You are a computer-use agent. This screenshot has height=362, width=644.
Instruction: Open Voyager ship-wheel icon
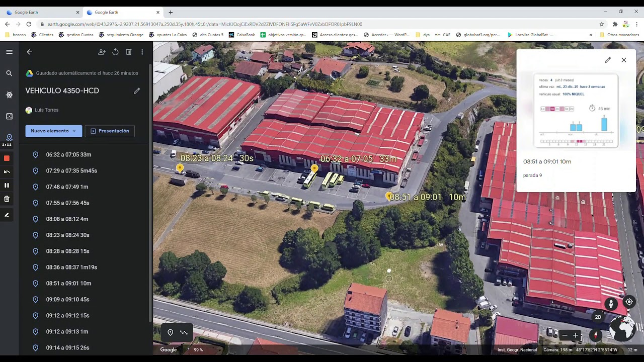(9, 95)
